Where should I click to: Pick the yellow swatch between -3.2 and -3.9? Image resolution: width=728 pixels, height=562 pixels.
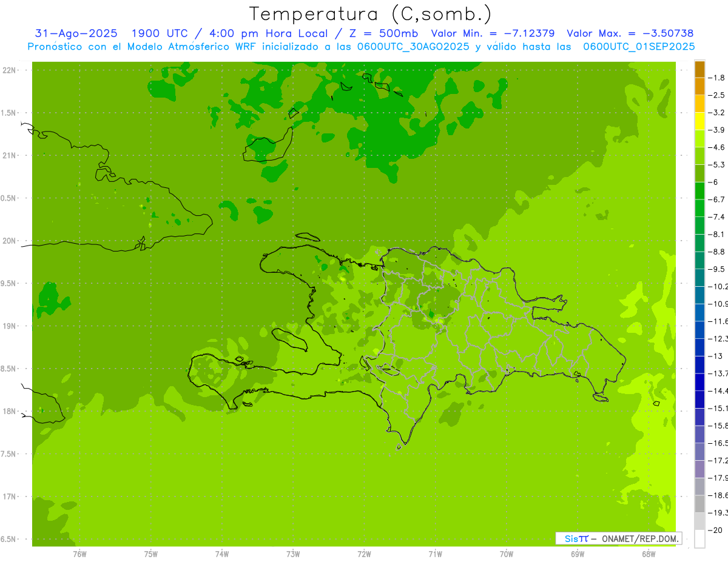point(699,121)
